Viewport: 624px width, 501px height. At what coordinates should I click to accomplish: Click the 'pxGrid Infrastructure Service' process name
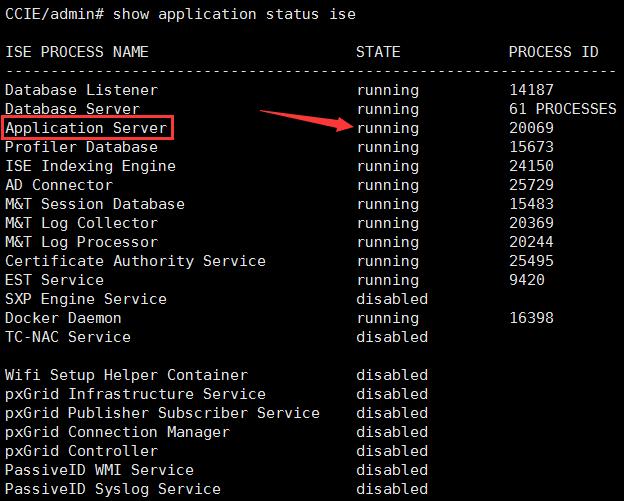(x=135, y=394)
